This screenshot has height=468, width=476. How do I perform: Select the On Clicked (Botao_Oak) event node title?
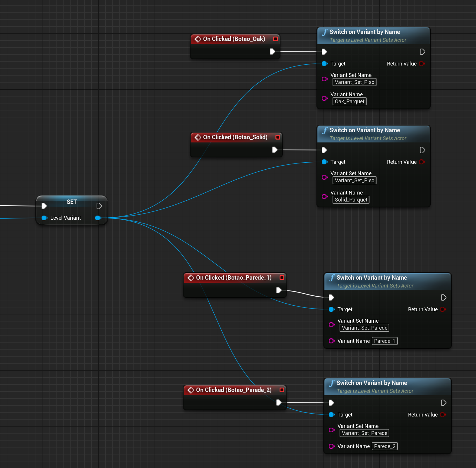point(234,39)
